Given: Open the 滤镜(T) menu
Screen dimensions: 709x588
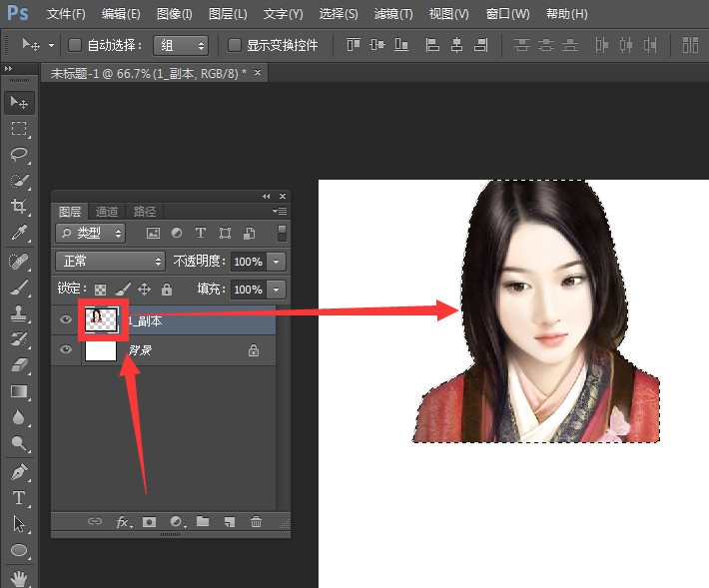Looking at the screenshot, I should [392, 14].
